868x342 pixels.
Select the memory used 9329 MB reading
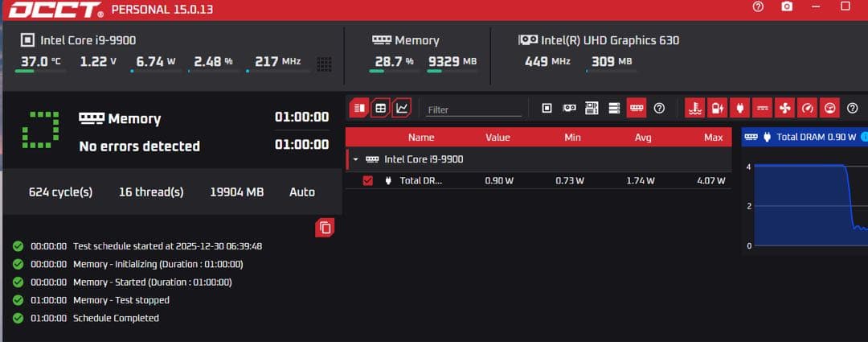(452, 61)
